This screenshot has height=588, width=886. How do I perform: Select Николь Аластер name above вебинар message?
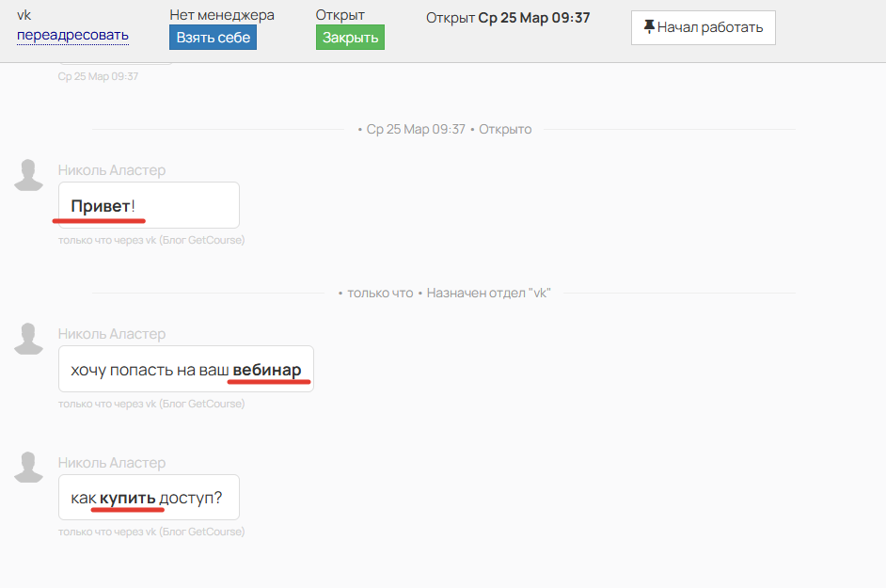pyautogui.click(x=111, y=334)
